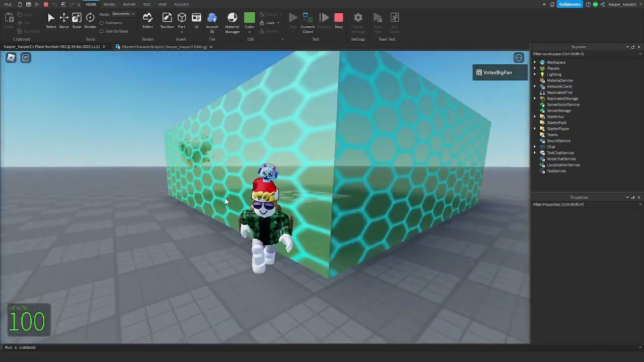Image resolution: width=644 pixels, height=362 pixels.
Task: Click Import 3D in the ribbon
Action: click(x=212, y=23)
